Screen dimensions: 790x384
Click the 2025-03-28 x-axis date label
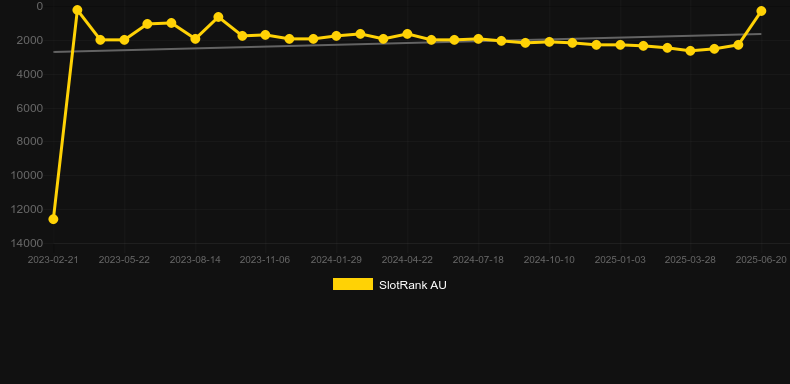[690, 260]
